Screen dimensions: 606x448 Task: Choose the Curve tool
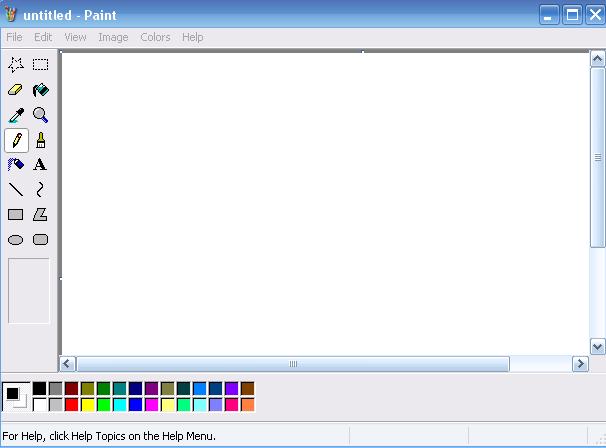pyautogui.click(x=40, y=190)
